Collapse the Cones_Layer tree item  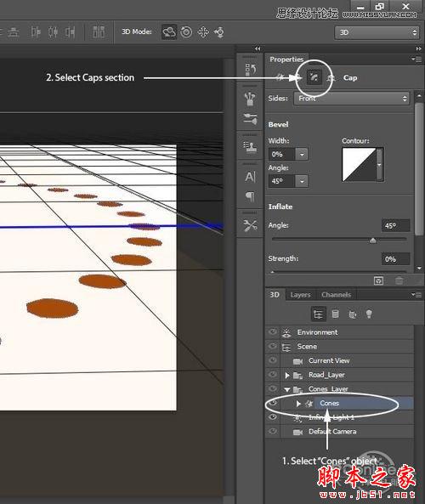tap(286, 389)
